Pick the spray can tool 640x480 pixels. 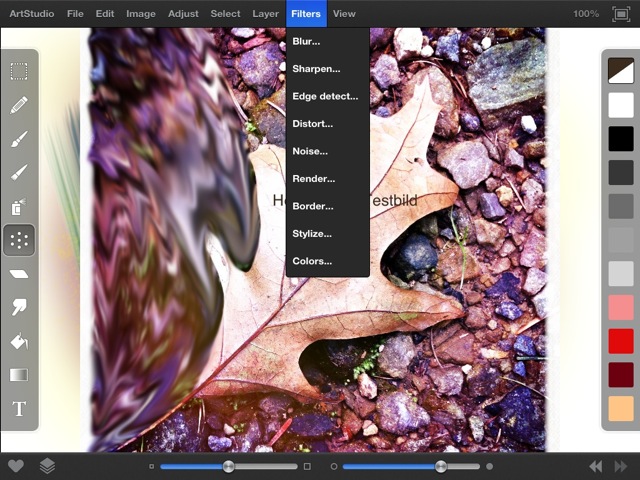point(19,207)
